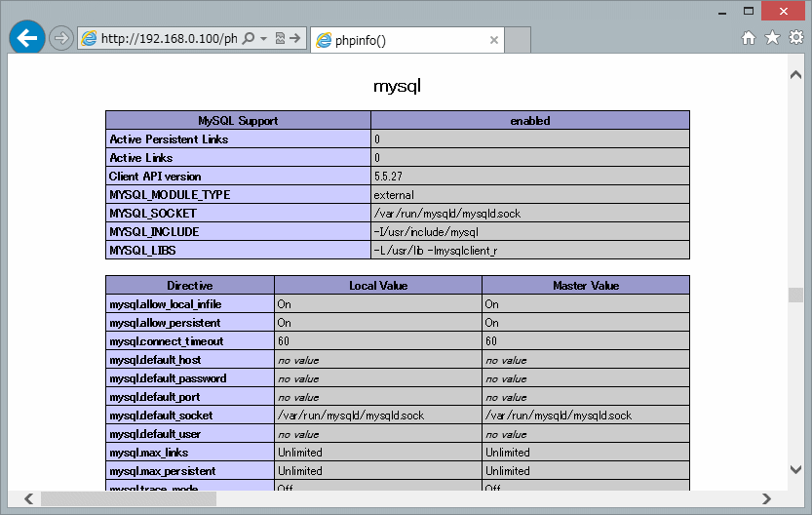Click the MYSQL_LIBS label
Viewport: 812px width, 515px height.
[x=142, y=251]
